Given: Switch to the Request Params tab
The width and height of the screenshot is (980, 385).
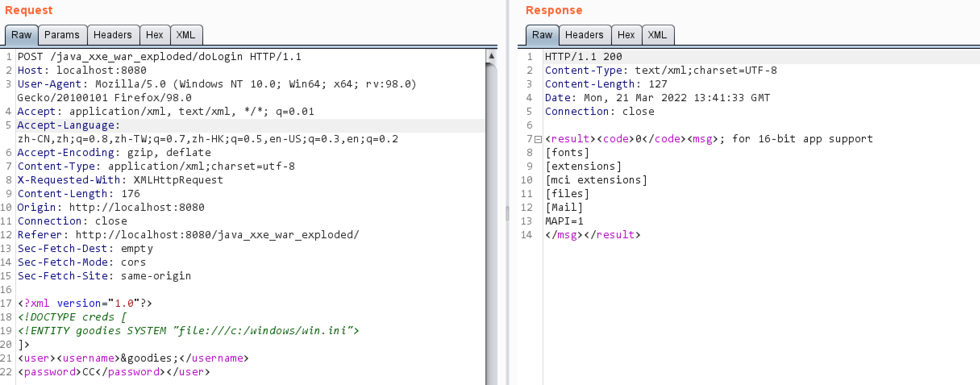Looking at the screenshot, I should (x=62, y=35).
